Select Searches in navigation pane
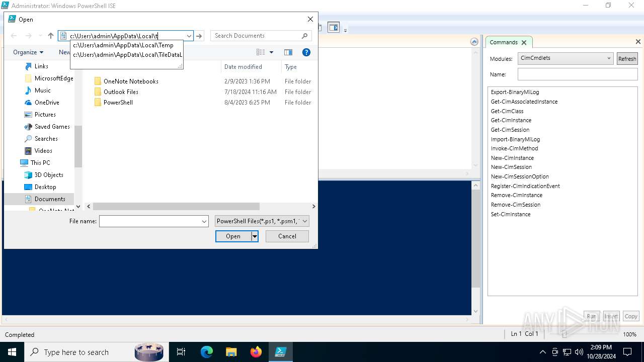Image resolution: width=644 pixels, height=362 pixels. (x=46, y=139)
